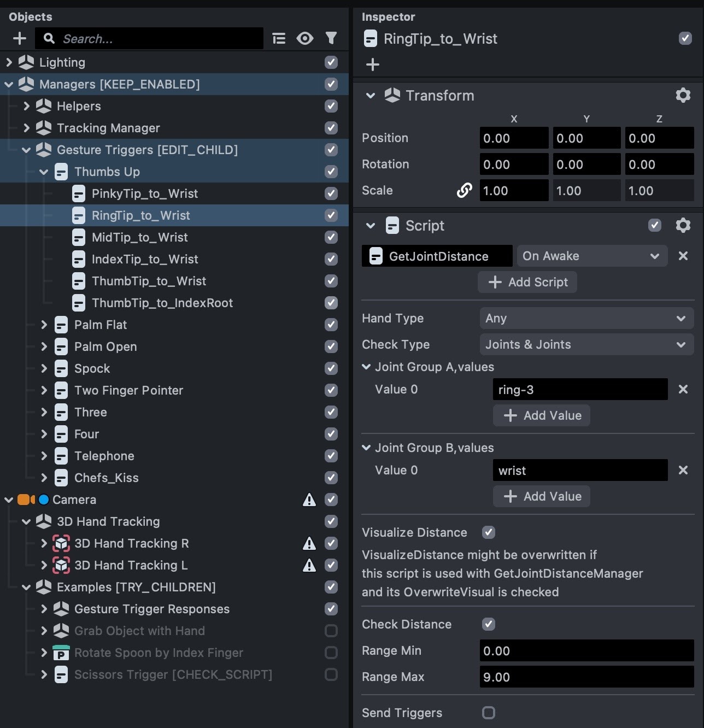Open the Check Type dropdown
This screenshot has width=704, height=728.
(586, 344)
